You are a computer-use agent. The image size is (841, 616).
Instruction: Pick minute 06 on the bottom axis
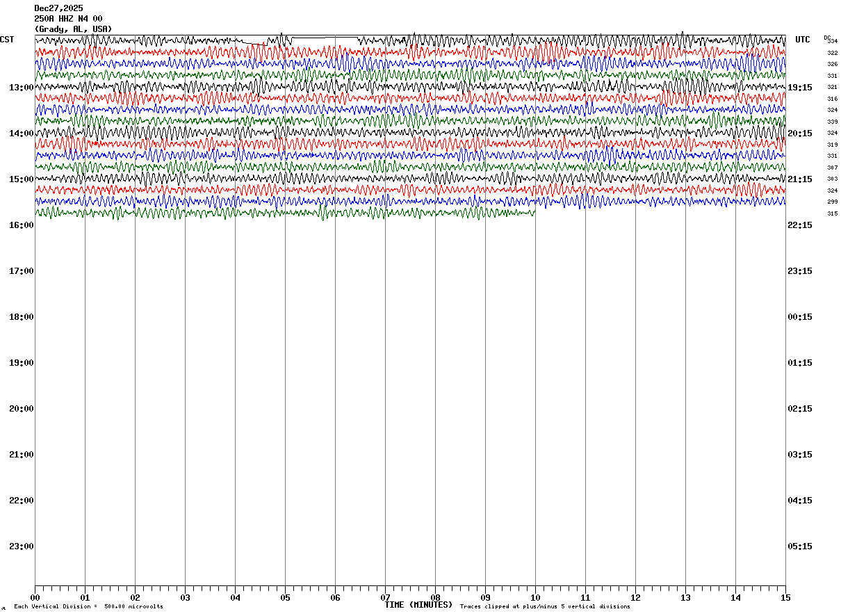(335, 598)
